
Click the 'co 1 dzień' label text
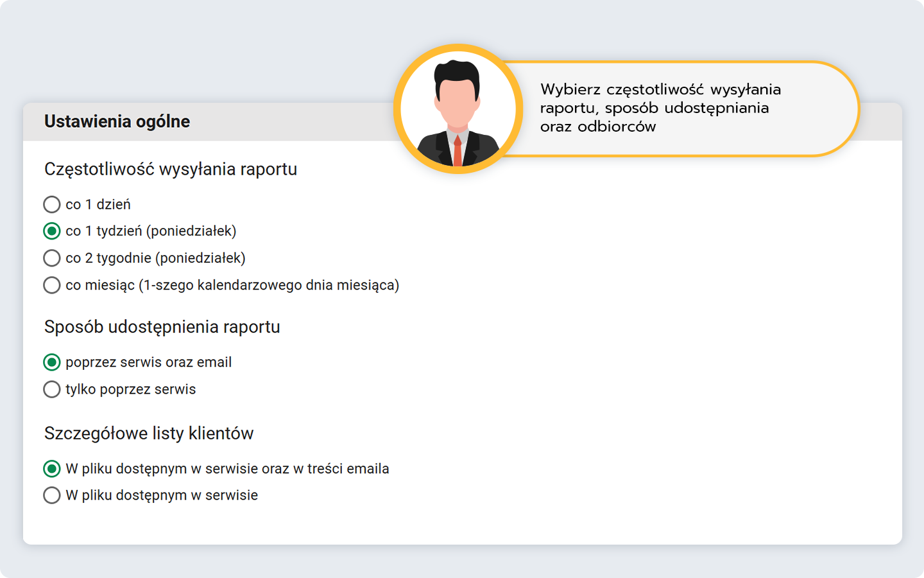tap(98, 205)
